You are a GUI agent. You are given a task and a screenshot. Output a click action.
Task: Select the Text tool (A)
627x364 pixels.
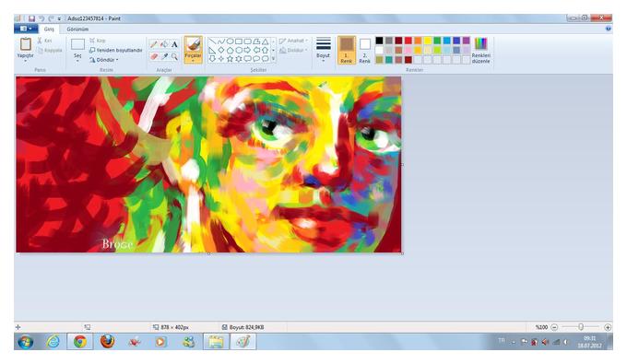click(174, 44)
